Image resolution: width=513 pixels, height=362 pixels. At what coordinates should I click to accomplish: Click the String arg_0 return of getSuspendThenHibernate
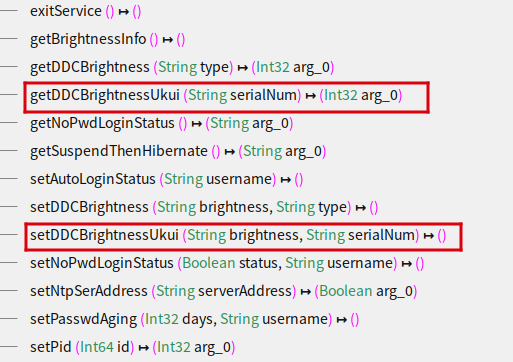coord(283,151)
